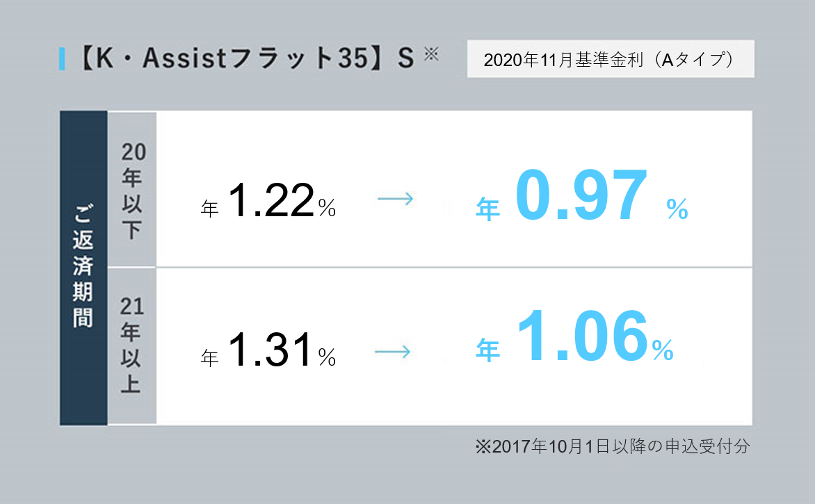815x504 pixels.
Task: Click the black percent sign after 1.22
Action: [x=327, y=209]
